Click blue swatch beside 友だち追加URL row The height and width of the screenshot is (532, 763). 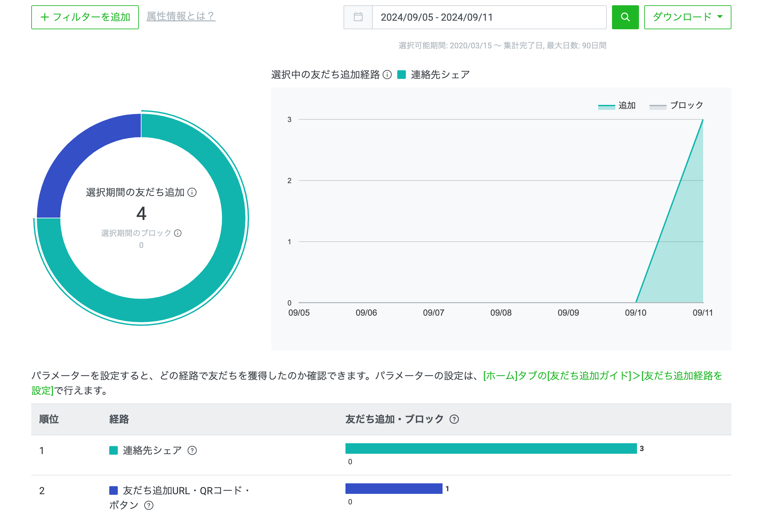point(113,490)
